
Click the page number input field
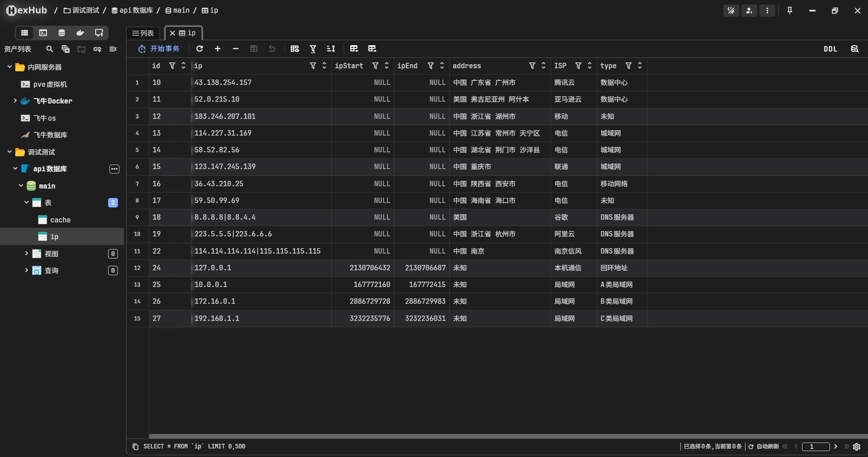coord(816,447)
